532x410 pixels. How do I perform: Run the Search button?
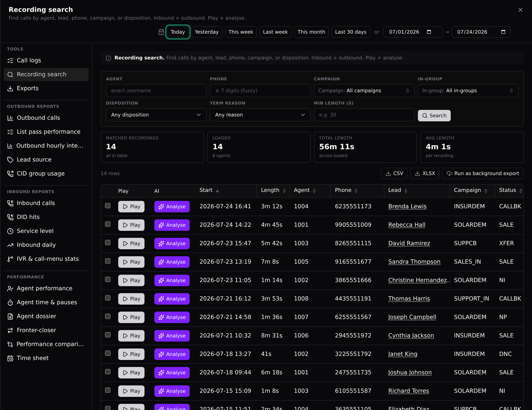pyautogui.click(x=434, y=116)
